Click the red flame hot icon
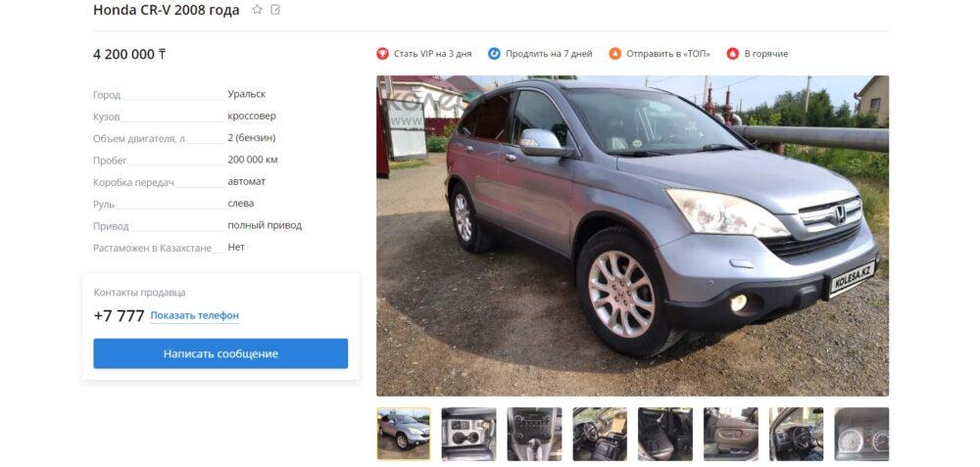The height and width of the screenshot is (467, 980). point(732,54)
